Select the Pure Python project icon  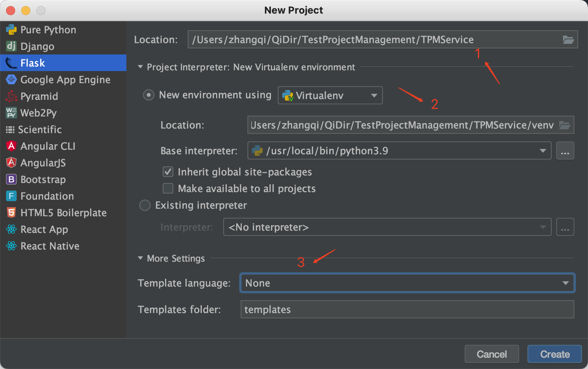click(x=11, y=29)
